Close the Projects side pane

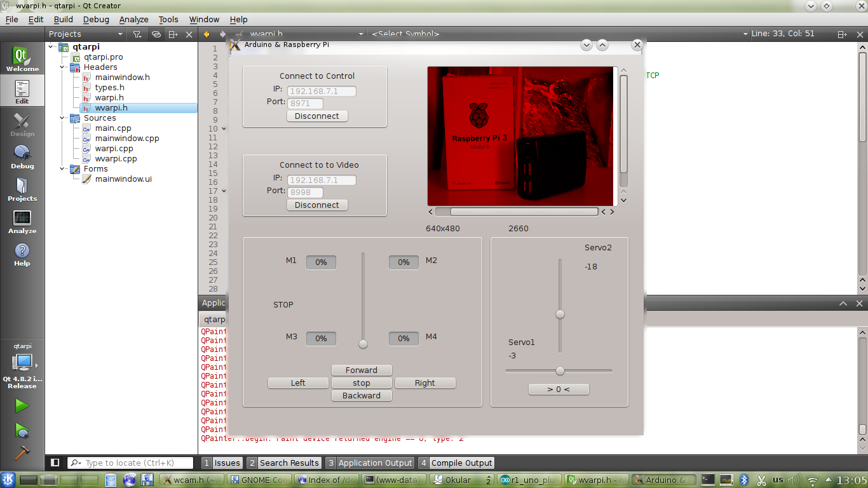(189, 34)
